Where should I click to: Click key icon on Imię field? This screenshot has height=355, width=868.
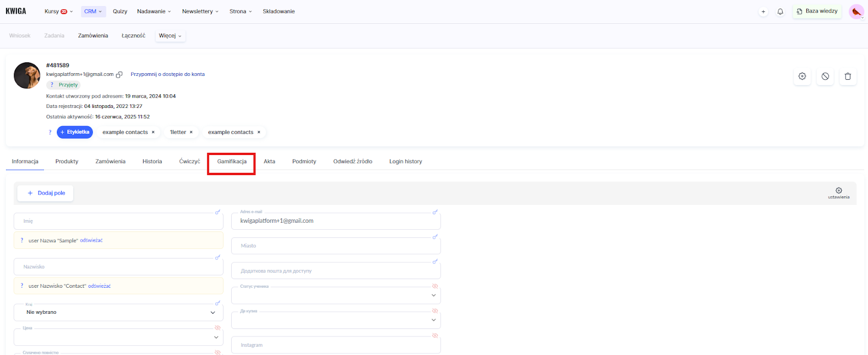[x=218, y=212]
